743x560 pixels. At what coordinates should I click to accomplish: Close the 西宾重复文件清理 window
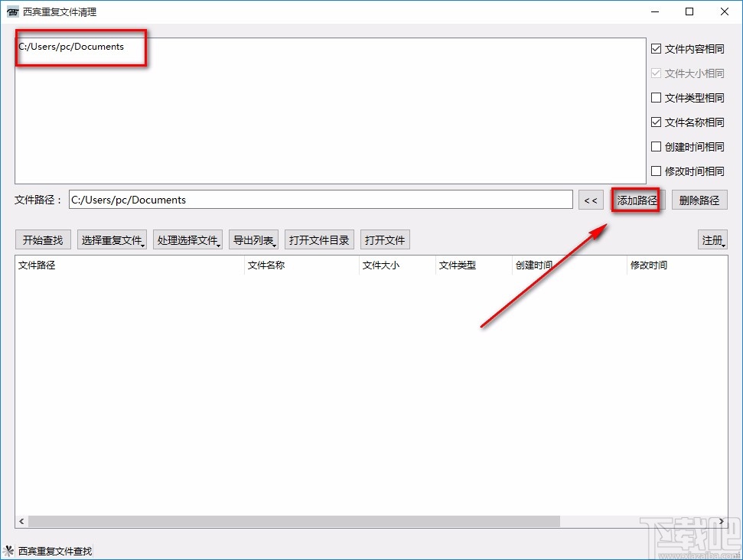coord(725,11)
